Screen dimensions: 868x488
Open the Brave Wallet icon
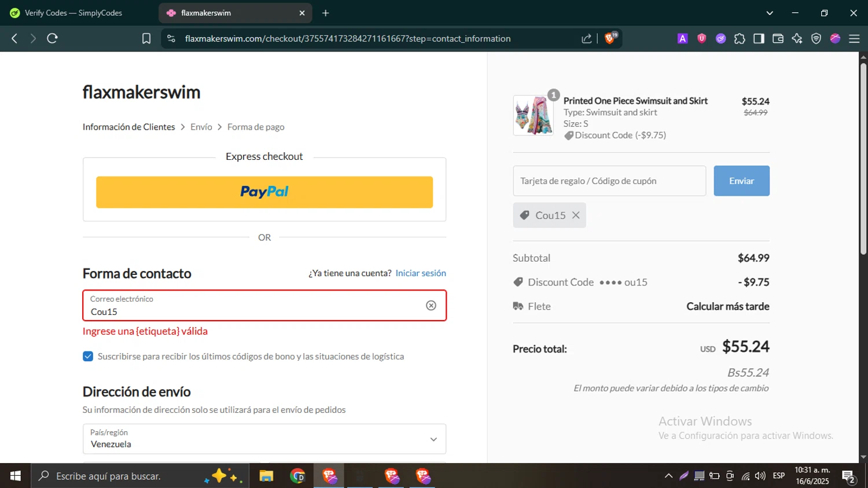coord(778,38)
